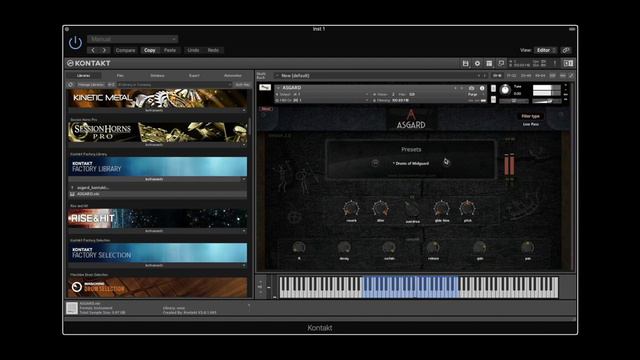Image resolution: width=640 pixels, height=360 pixels.
Task: Toggle the minimized view icon in Kontakt header
Action: pyautogui.click(x=501, y=63)
